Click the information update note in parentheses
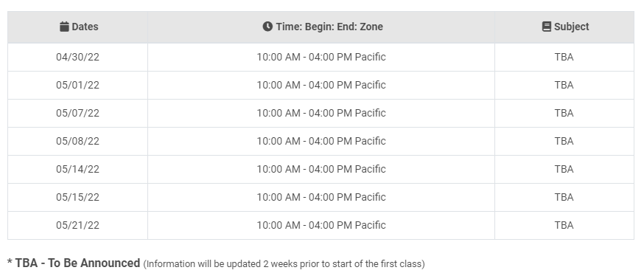 coord(284,264)
